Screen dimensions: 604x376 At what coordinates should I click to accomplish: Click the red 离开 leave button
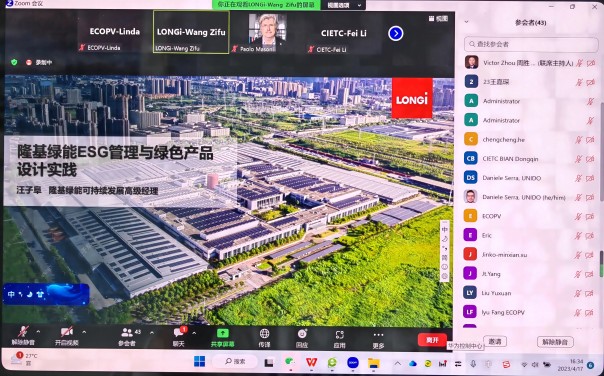click(432, 340)
